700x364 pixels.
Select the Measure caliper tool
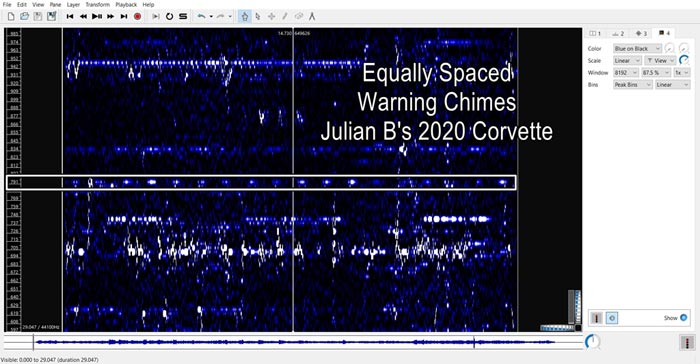pos(312,17)
